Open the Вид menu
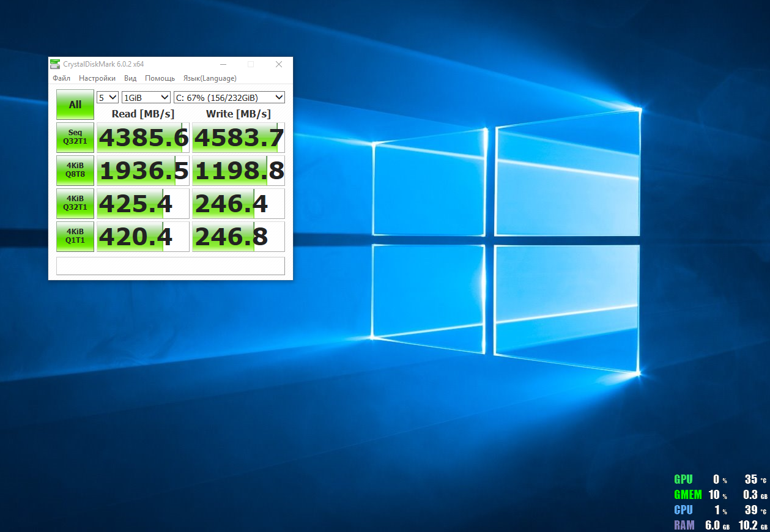 tap(130, 78)
